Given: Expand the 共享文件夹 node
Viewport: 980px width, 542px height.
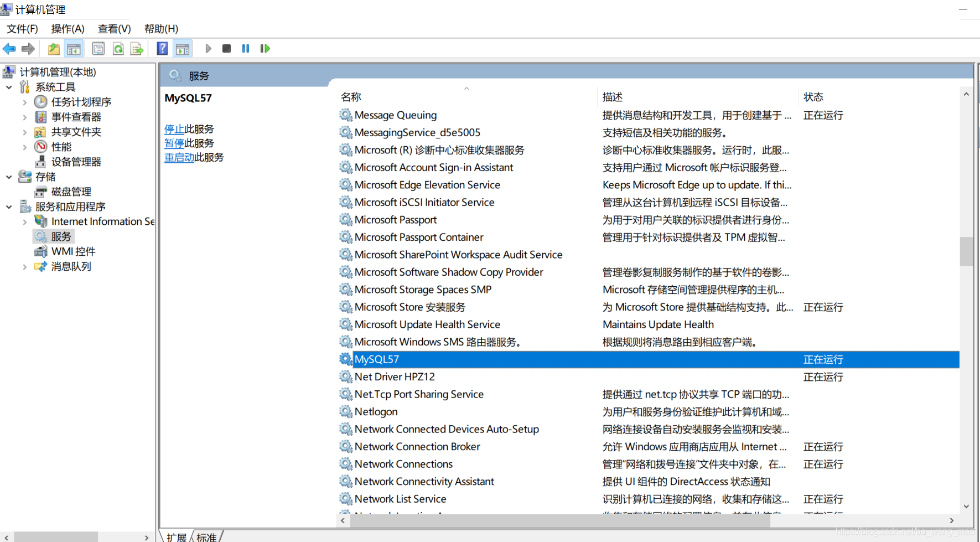Looking at the screenshot, I should 24,132.
